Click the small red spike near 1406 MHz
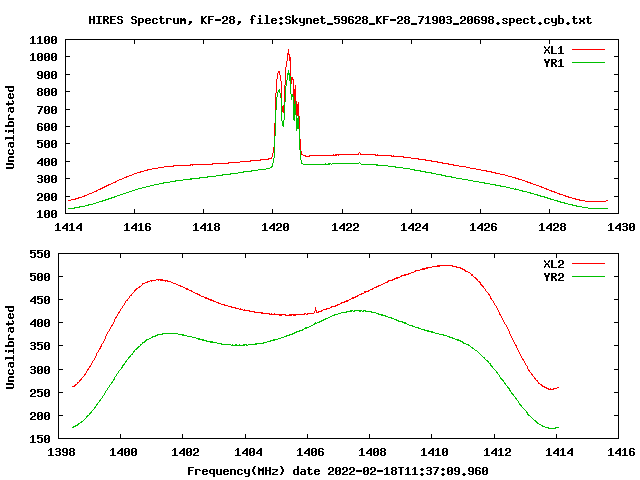 (x=316, y=310)
